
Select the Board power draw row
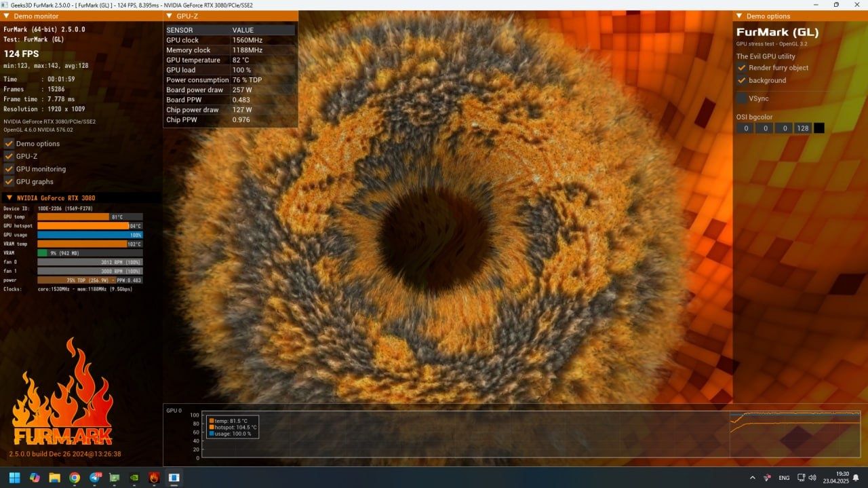point(230,90)
